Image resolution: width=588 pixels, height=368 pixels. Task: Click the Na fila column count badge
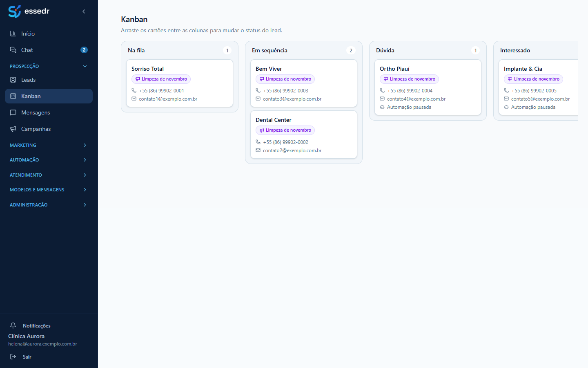point(227,50)
